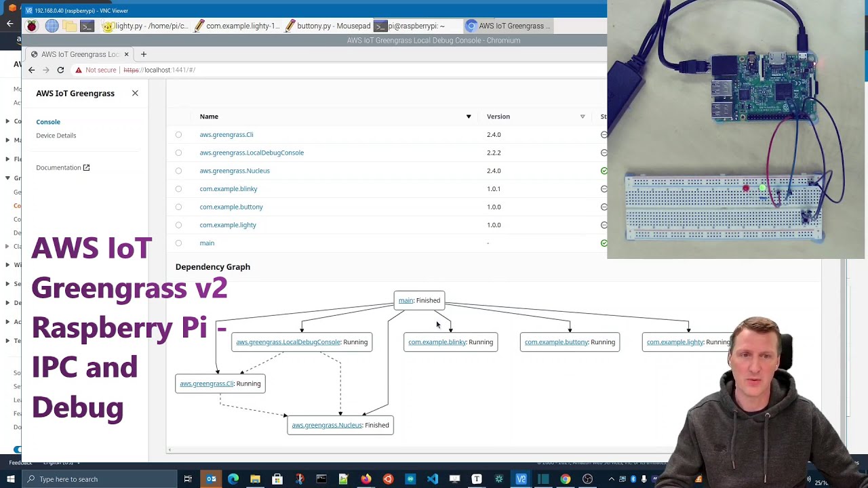Open the Console navigation link
Image resolution: width=868 pixels, height=488 pixels.
pos(48,122)
